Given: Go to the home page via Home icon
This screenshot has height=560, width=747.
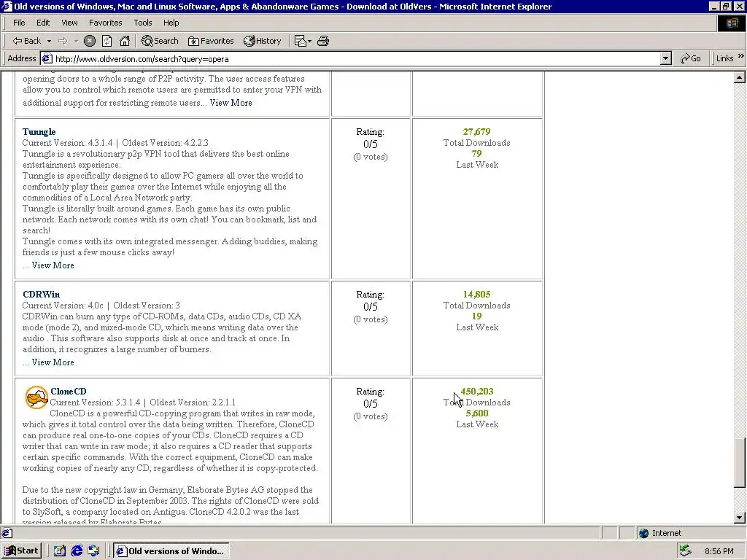Looking at the screenshot, I should coord(124,41).
